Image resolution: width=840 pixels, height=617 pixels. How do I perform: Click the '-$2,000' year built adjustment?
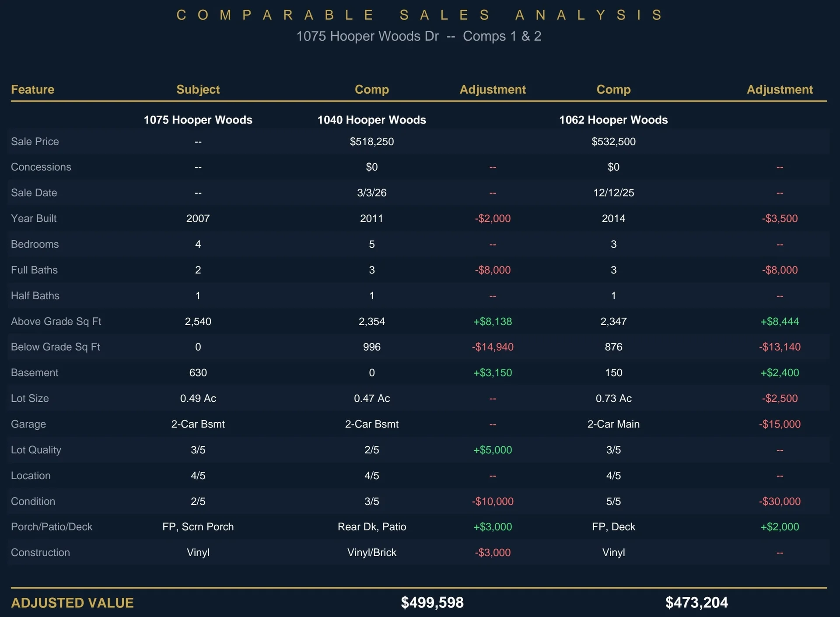point(493,218)
